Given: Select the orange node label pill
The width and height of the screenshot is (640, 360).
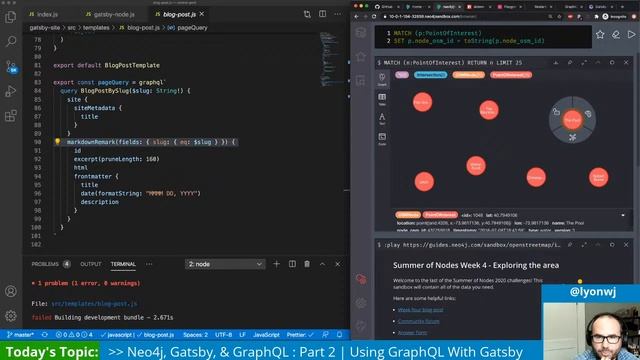Looking at the screenshot, I should tap(469, 75).
